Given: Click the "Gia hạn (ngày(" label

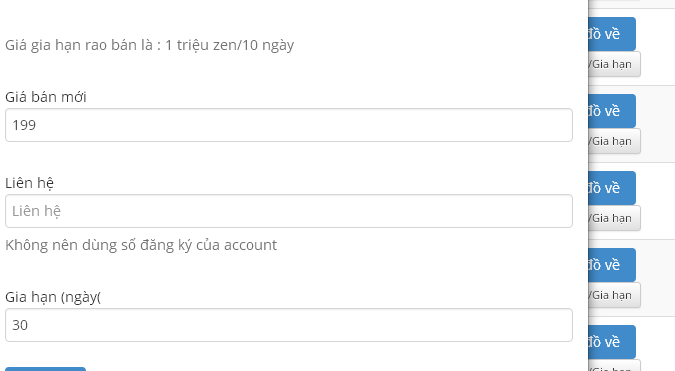Looking at the screenshot, I should [53, 297].
